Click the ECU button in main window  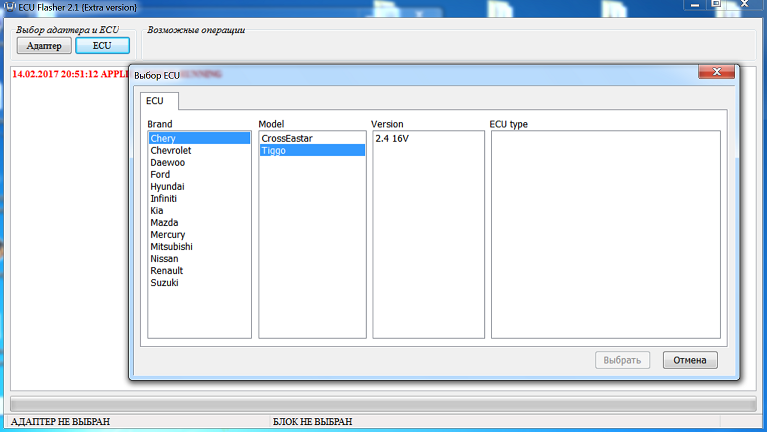[102, 45]
